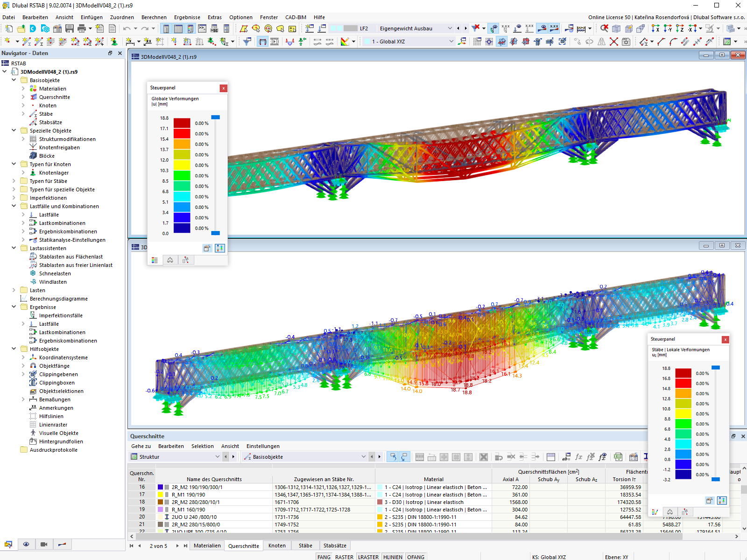Click the dark red 18.8 color swatch

182,123
